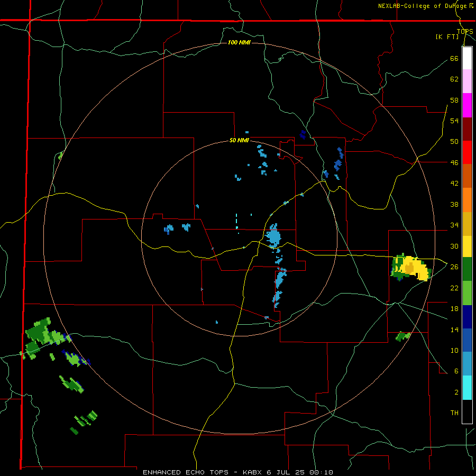
Task: Click the light blue 6 kft legend swatch
Action: coord(467,364)
